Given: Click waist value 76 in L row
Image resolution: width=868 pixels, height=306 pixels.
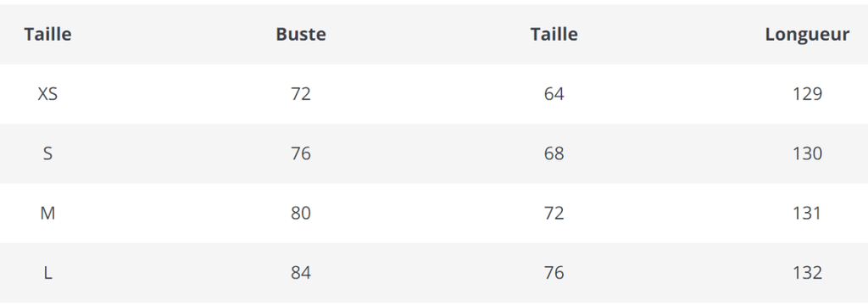Looking at the screenshot, I should 554,273.
